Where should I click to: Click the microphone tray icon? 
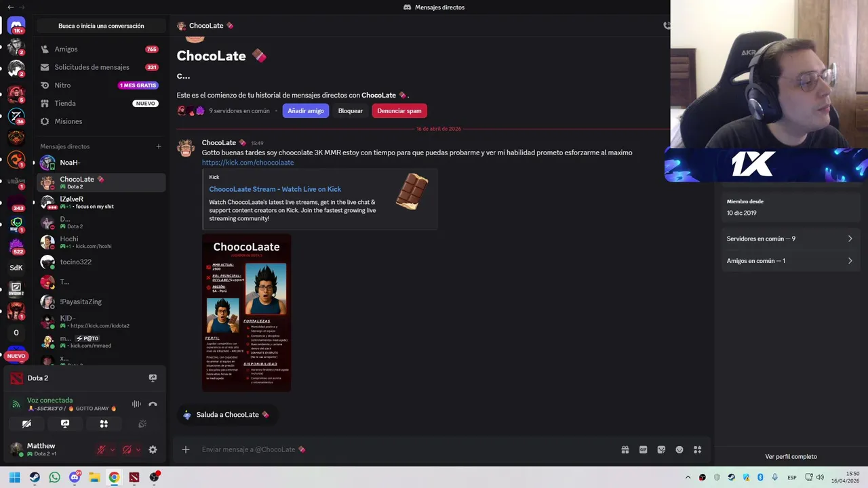pyautogui.click(x=774, y=477)
